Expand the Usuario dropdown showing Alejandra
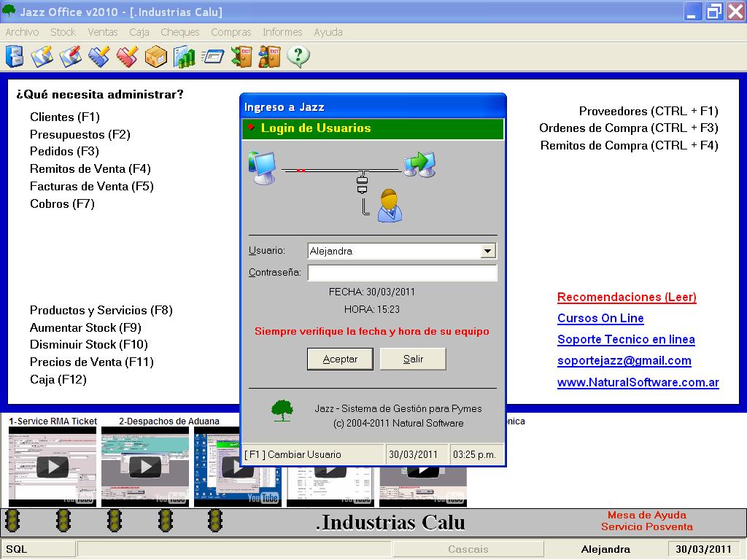The width and height of the screenshot is (747, 560). coord(487,251)
